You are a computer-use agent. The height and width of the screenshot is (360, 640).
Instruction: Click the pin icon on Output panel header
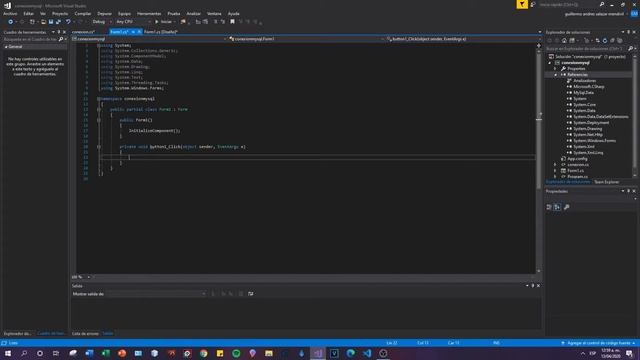pos(533,286)
